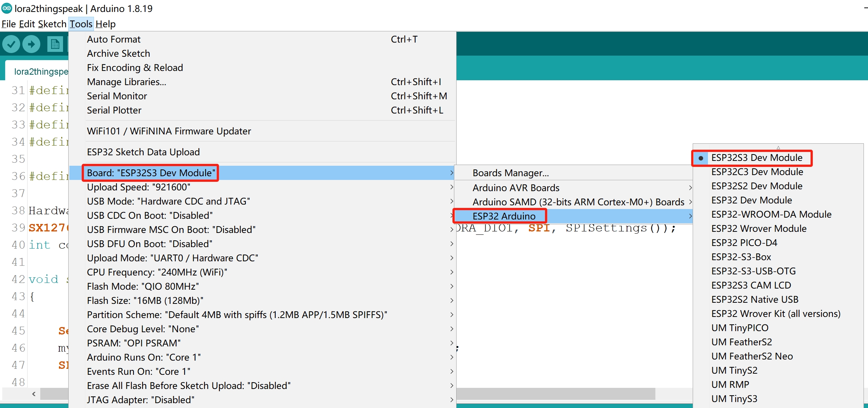868x408 pixels.
Task: Expand the Upload Speed: "921600" submenu
Action: [263, 187]
